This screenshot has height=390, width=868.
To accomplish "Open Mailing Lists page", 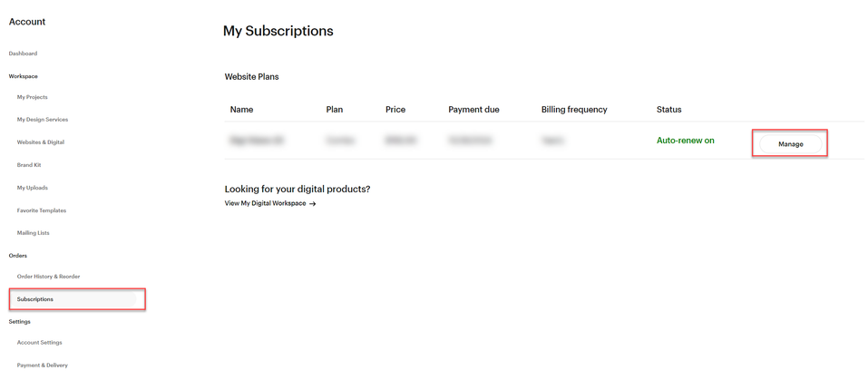I will (34, 233).
